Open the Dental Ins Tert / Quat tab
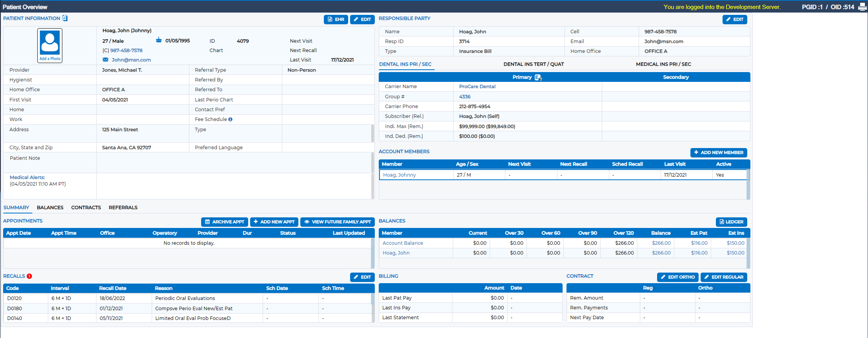This screenshot has width=868, height=338. (534, 64)
